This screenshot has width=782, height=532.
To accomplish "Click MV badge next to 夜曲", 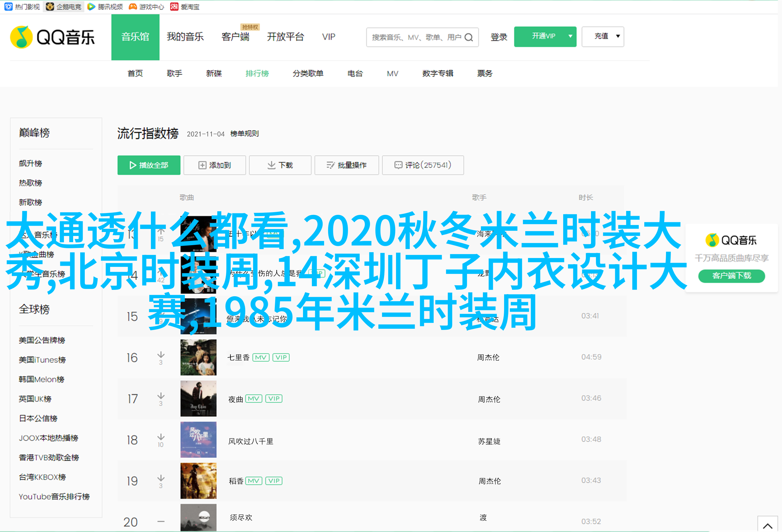I will point(254,399).
